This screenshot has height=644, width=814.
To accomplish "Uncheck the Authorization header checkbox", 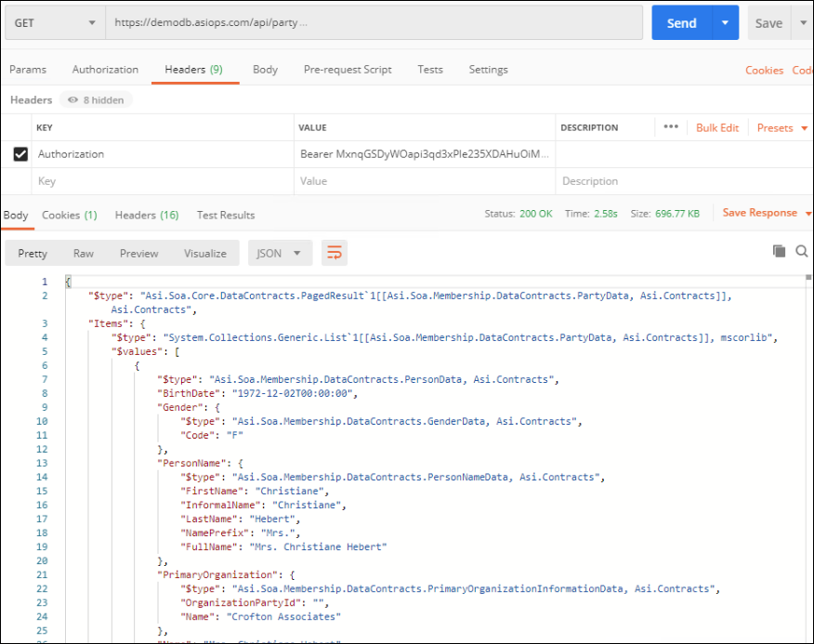I will pos(20,154).
